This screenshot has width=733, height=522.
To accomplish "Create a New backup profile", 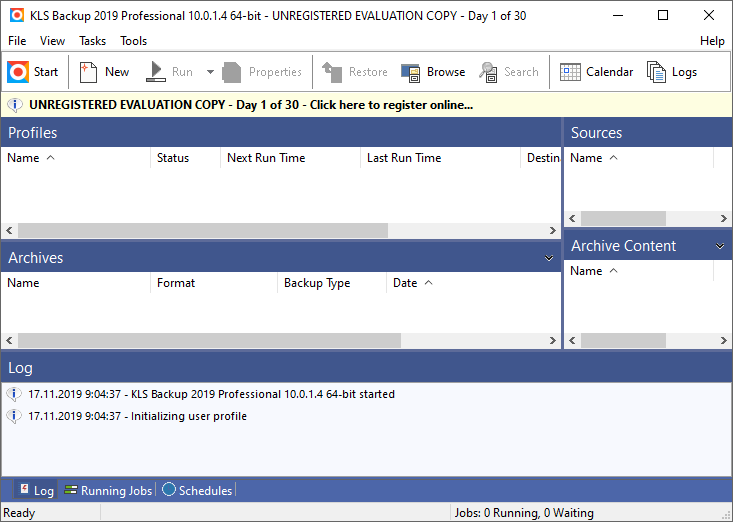I will click(104, 72).
